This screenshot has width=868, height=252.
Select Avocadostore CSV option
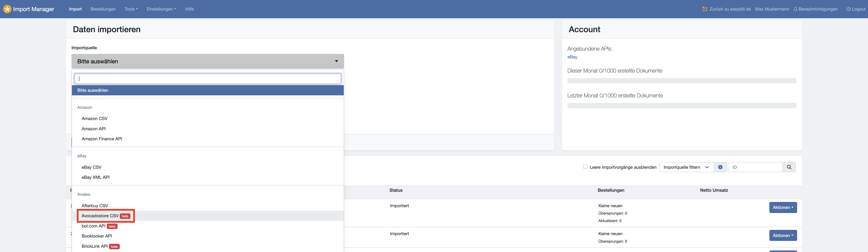coord(208,216)
